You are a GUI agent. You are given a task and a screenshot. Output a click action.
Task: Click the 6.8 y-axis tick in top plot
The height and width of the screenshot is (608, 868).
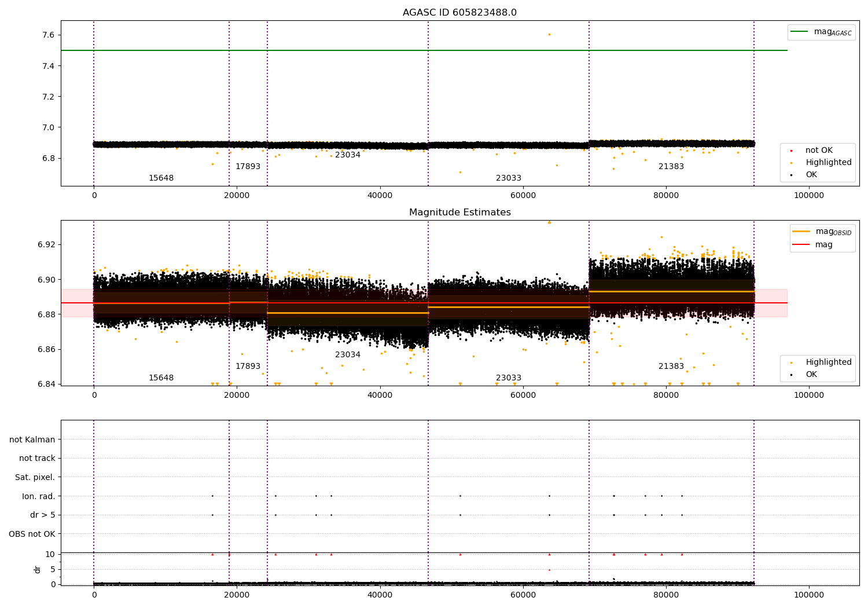click(x=48, y=158)
